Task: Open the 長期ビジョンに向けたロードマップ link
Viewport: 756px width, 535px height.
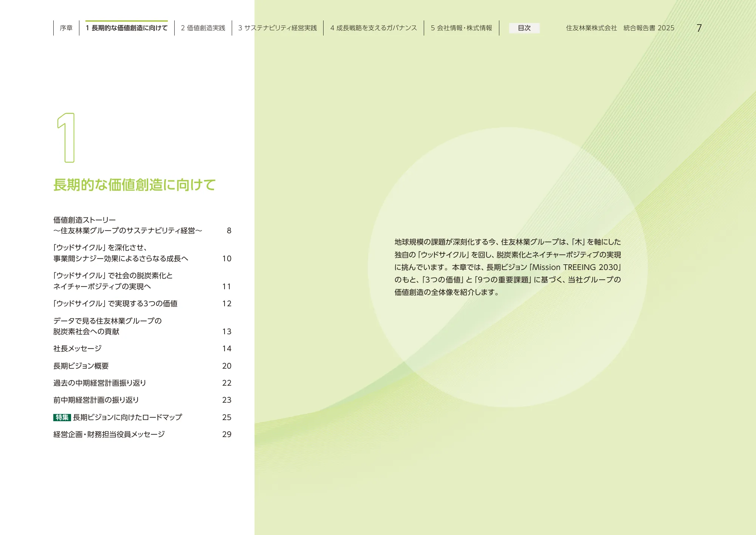Action: (127, 417)
